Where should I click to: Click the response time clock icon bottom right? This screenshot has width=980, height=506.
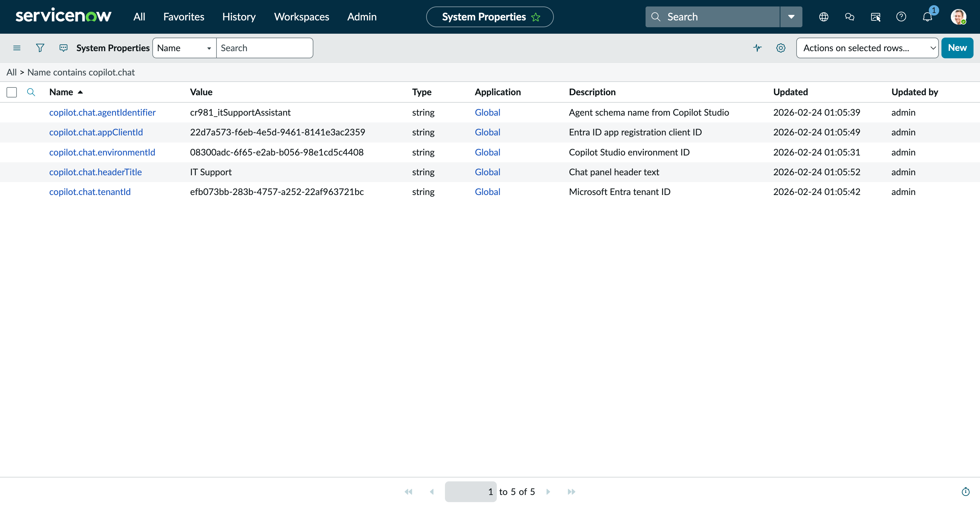click(965, 491)
